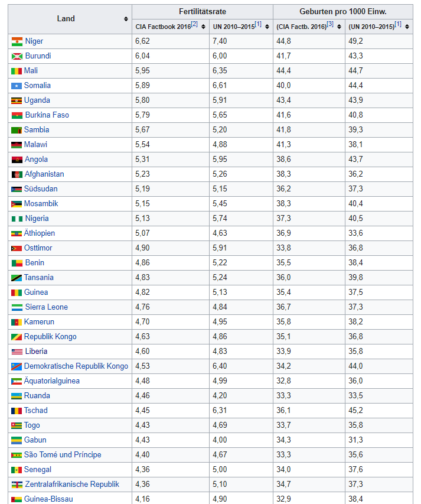
Task: Click the Liberia flag icon
Action: click(x=17, y=352)
